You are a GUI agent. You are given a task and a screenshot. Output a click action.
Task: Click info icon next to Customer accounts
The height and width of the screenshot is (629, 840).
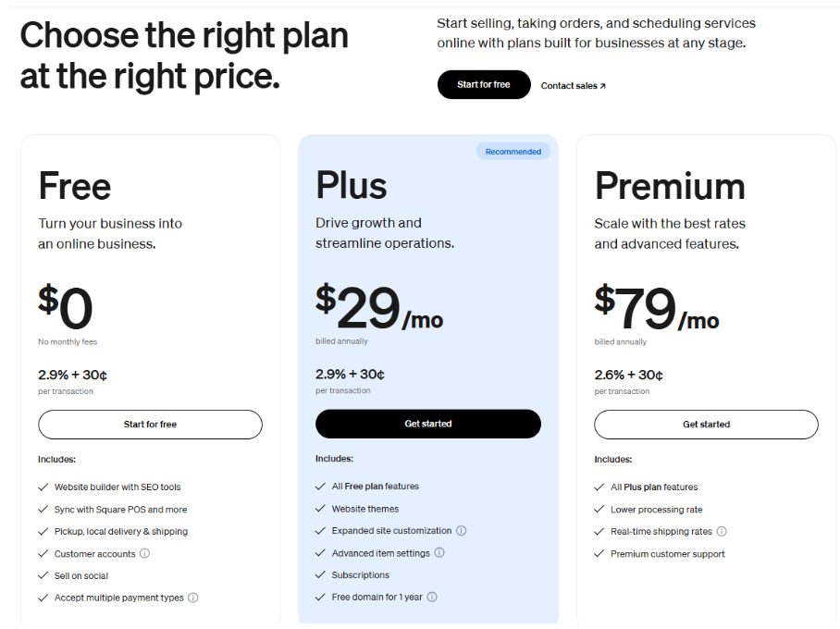click(144, 554)
